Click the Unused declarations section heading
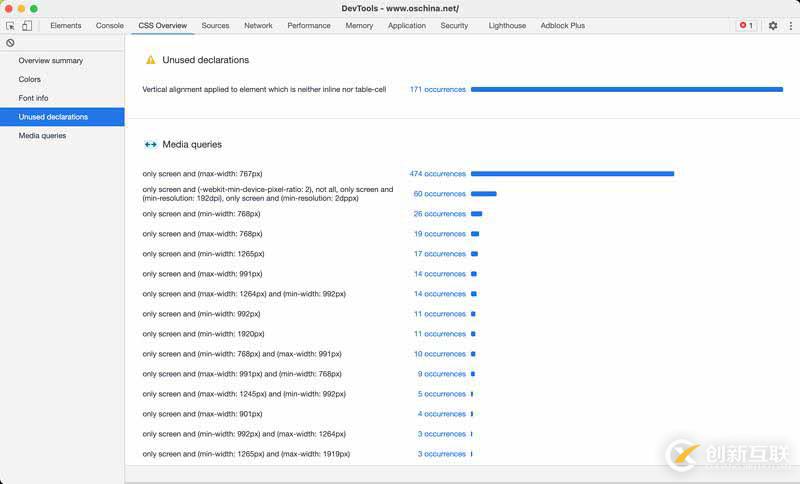 click(x=206, y=60)
